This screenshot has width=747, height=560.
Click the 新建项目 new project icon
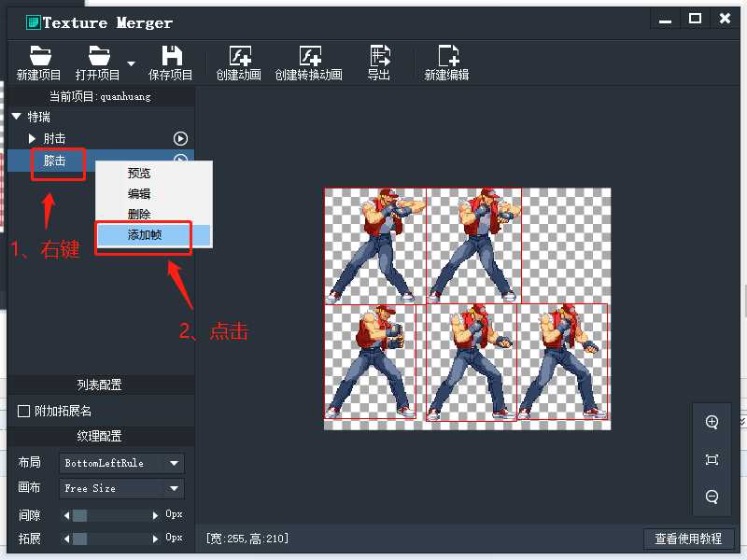coord(40,56)
